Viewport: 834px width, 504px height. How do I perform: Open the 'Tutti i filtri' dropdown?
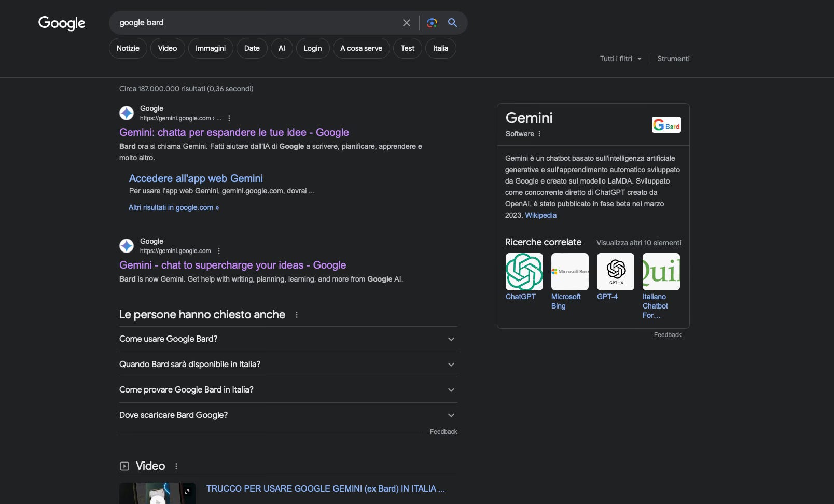[621, 59]
